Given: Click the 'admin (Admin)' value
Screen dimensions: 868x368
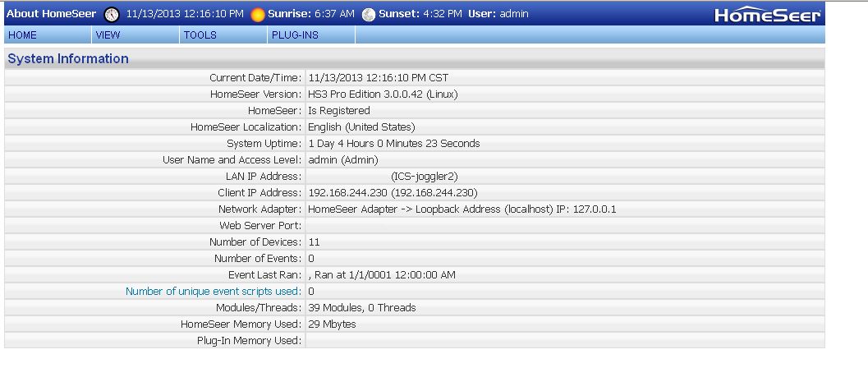Looking at the screenshot, I should [x=343, y=160].
